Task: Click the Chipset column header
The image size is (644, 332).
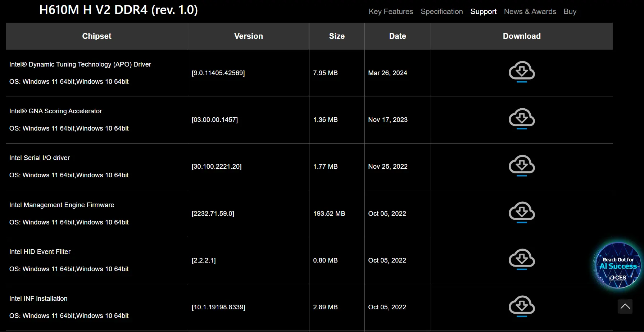Action: [x=97, y=36]
